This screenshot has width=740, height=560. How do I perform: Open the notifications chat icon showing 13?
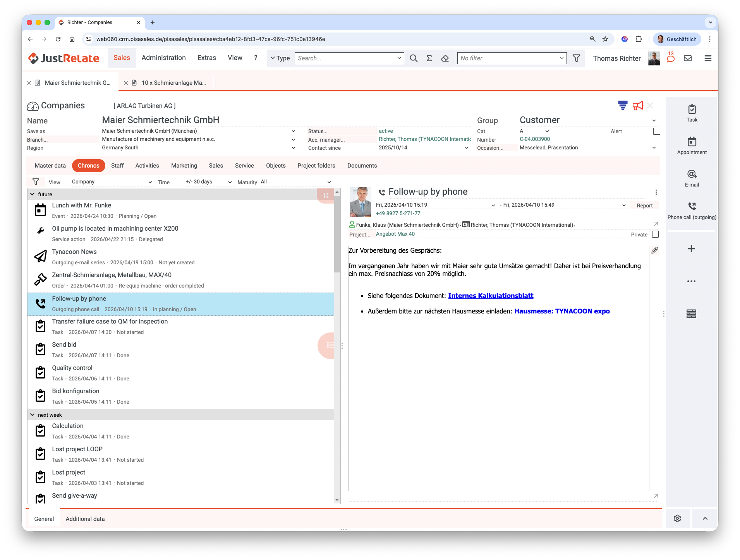coord(671,58)
